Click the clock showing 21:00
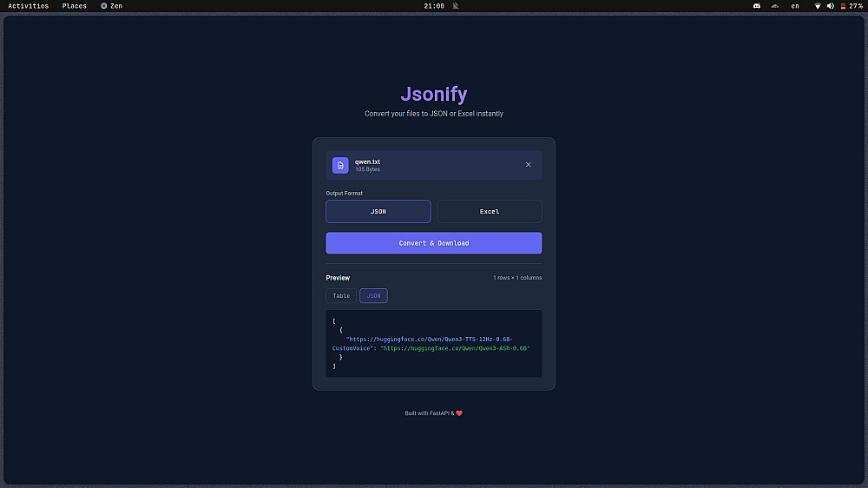The width and height of the screenshot is (868, 488). click(434, 6)
